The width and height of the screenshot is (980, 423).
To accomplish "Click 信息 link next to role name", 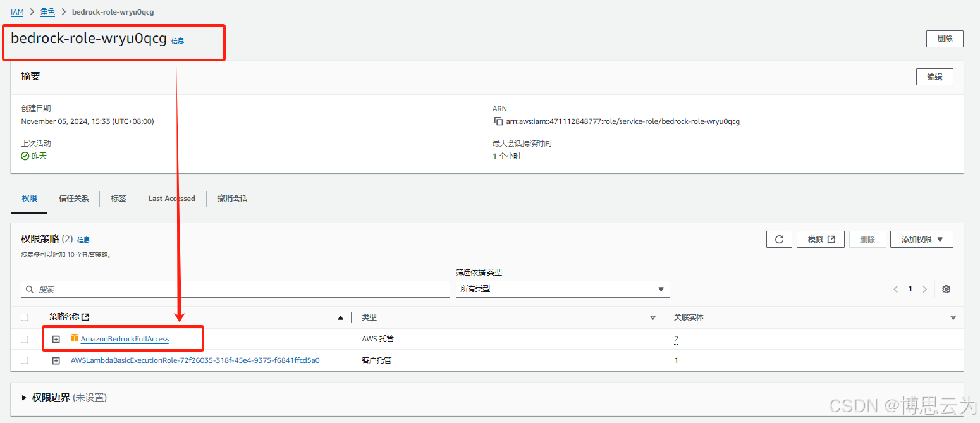I will click(178, 41).
